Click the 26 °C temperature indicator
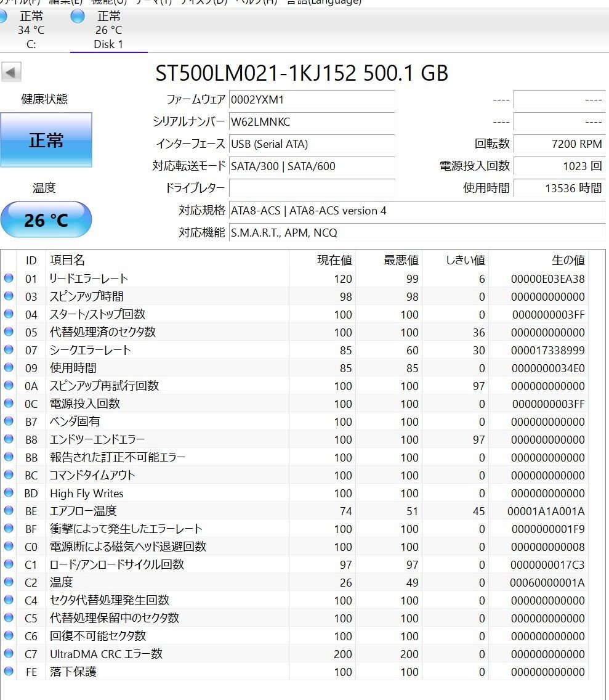This screenshot has width=609, height=700. pos(47,219)
